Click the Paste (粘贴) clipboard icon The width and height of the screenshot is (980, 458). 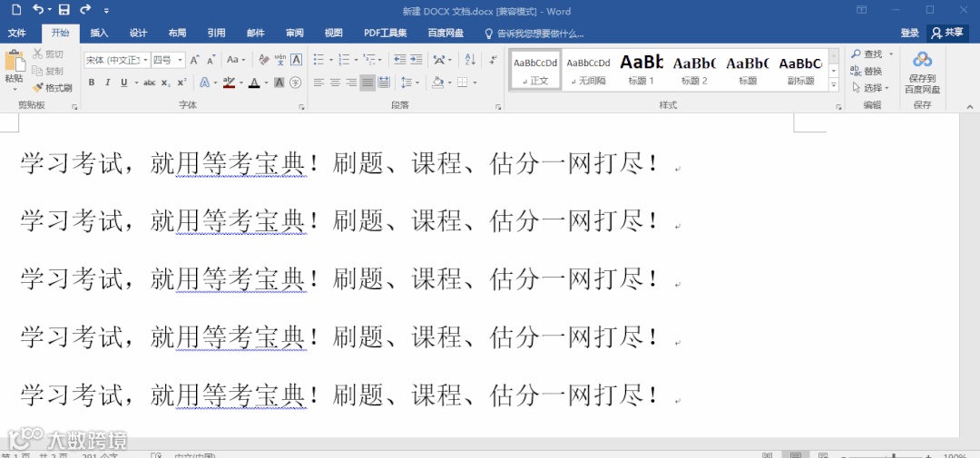(x=15, y=62)
